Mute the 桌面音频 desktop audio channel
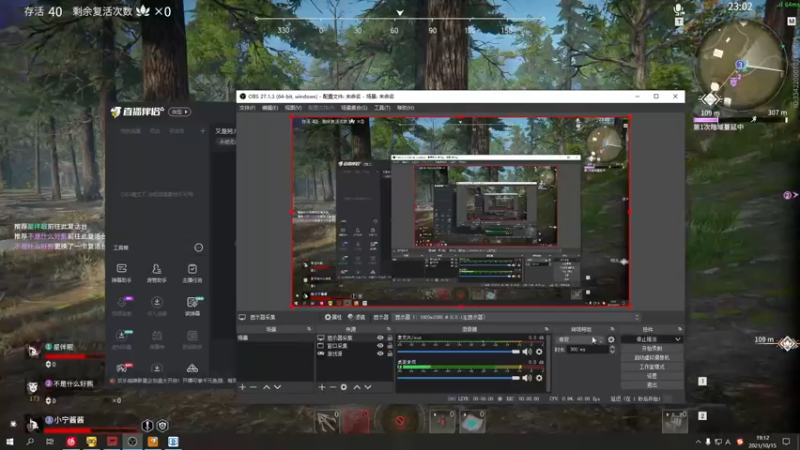The width and height of the screenshot is (800, 450). pos(527,378)
